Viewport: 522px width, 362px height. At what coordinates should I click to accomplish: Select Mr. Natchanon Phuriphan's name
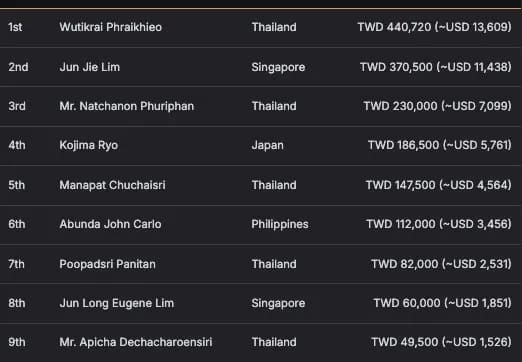[x=127, y=106]
